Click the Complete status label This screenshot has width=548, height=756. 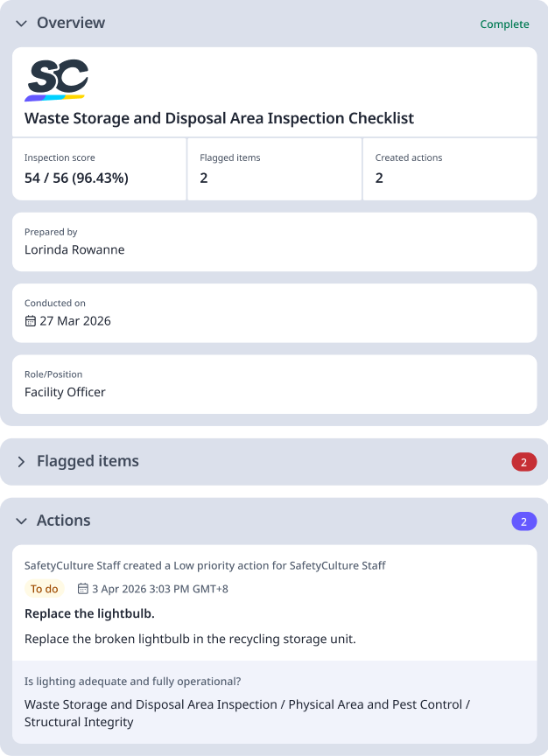[x=504, y=24]
